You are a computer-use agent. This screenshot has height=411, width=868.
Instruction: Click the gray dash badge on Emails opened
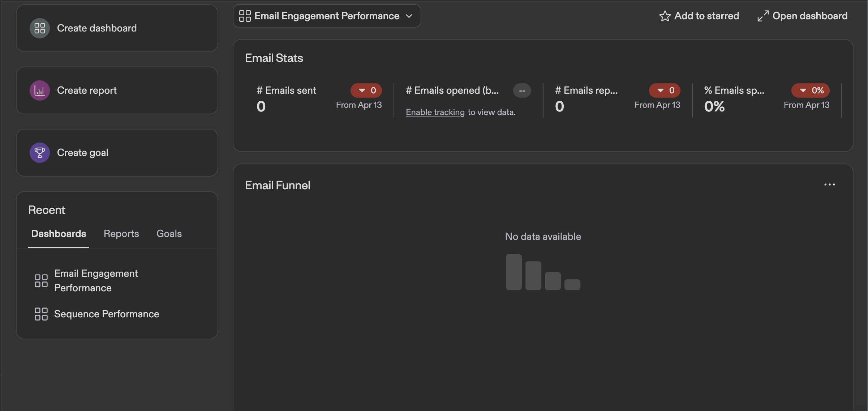click(x=522, y=90)
